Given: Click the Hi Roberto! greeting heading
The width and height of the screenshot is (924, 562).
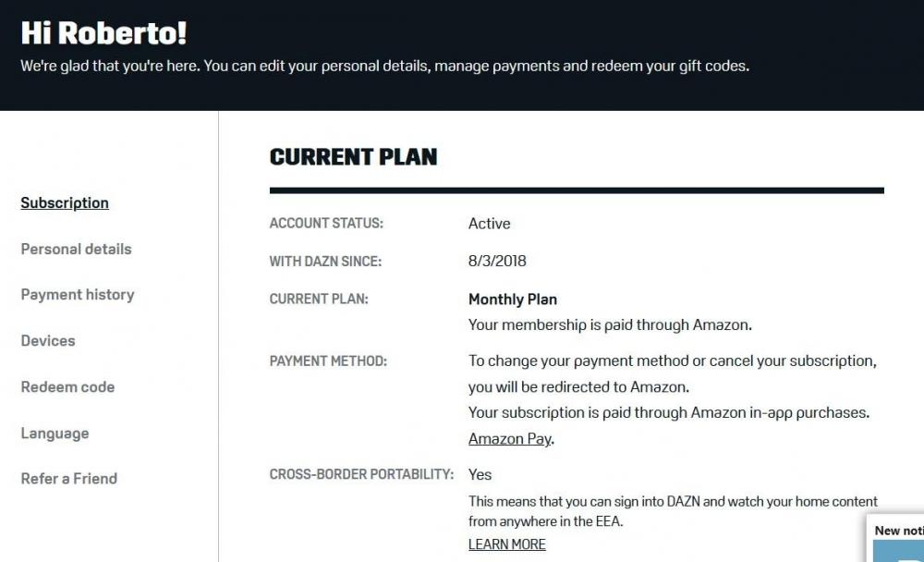Looking at the screenshot, I should point(103,33).
